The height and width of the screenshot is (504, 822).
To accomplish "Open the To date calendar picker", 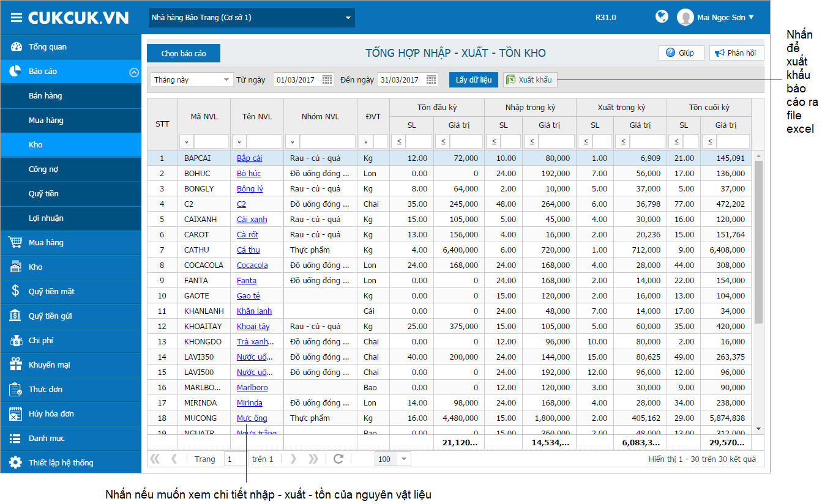I will tap(432, 80).
